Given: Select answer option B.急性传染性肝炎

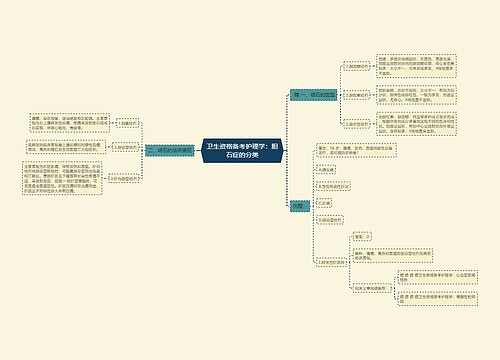Looking at the screenshot, I should (333, 186).
